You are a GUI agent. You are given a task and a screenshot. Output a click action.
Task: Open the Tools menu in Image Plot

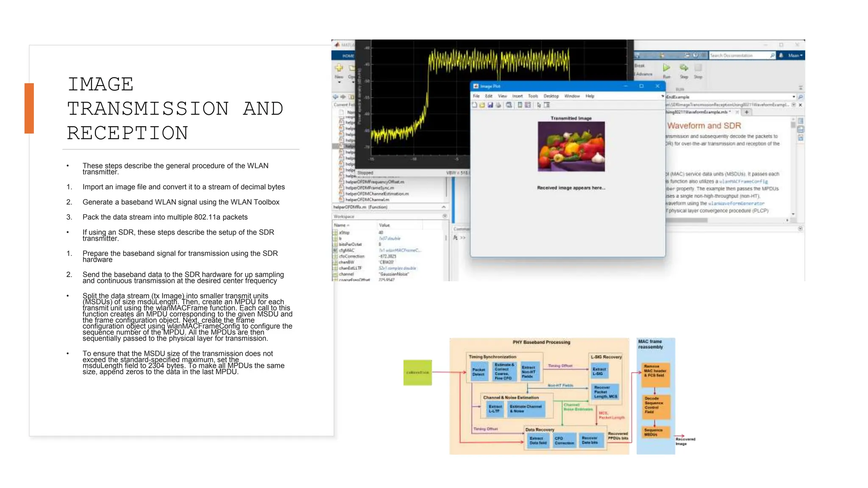pos(533,96)
